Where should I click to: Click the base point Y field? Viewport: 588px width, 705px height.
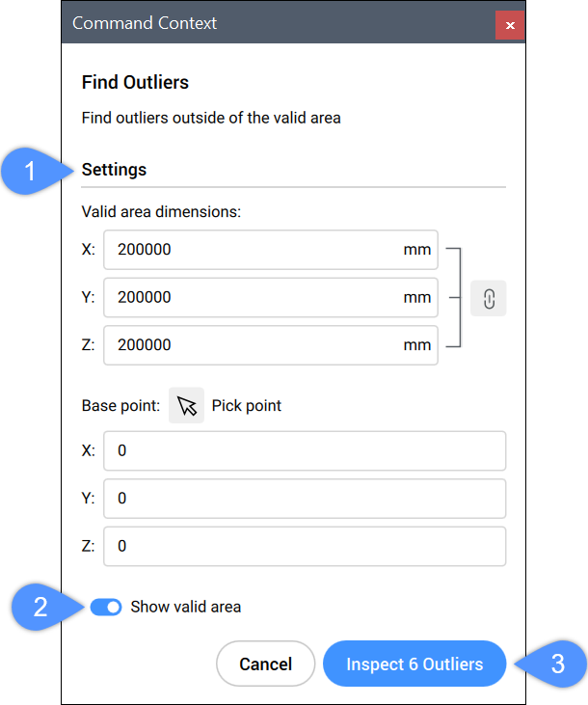pos(305,499)
